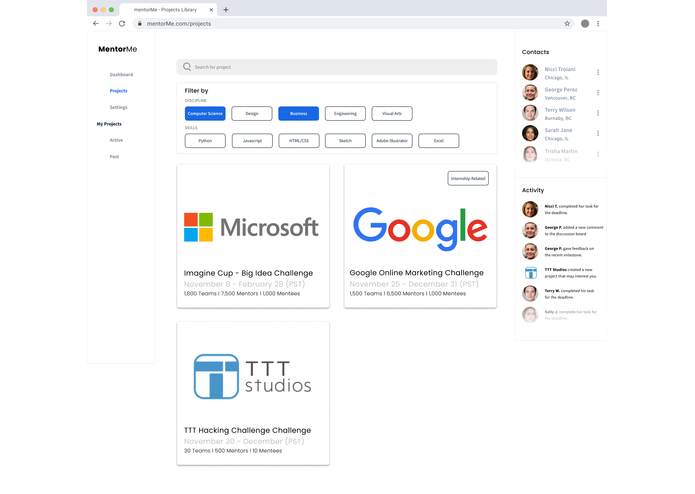Click "30 Teams | 500 Mentors" stats line
Image resolution: width=695 pixels, height=494 pixels.
233,451
